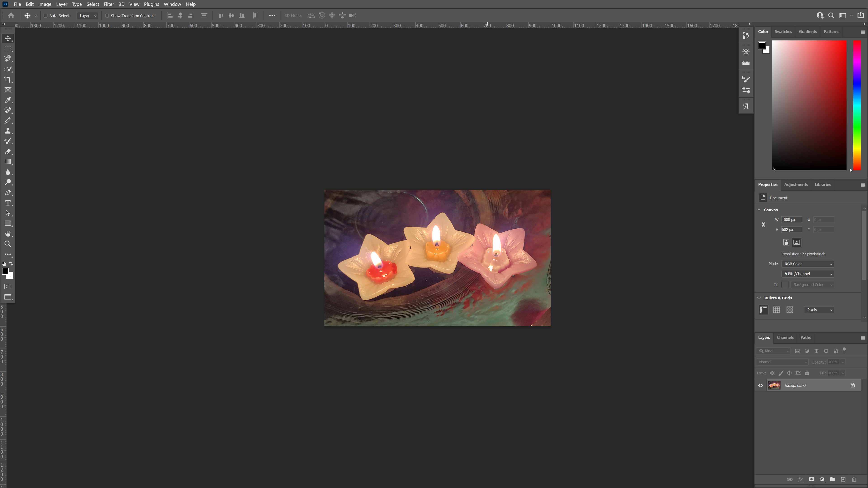Select the Horizontal Type tool
868x488 pixels.
8,203
